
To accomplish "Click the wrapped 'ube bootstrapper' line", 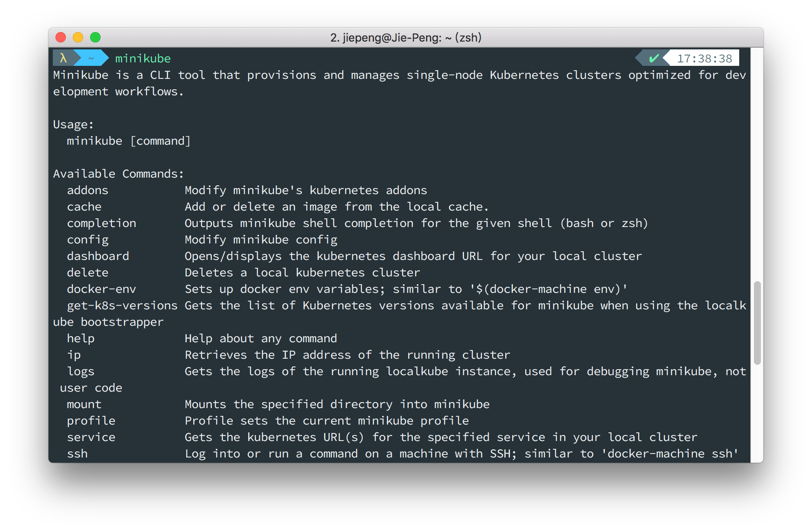I will coord(108,322).
